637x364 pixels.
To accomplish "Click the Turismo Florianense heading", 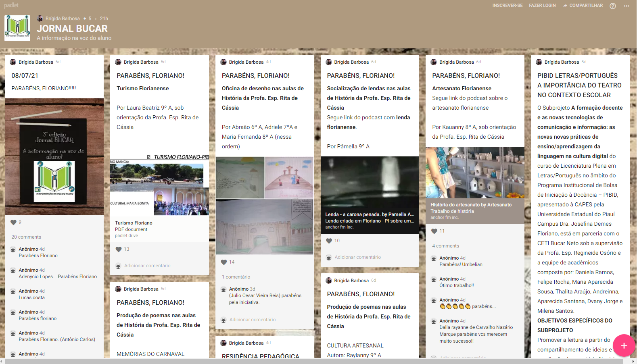I will pos(143,88).
